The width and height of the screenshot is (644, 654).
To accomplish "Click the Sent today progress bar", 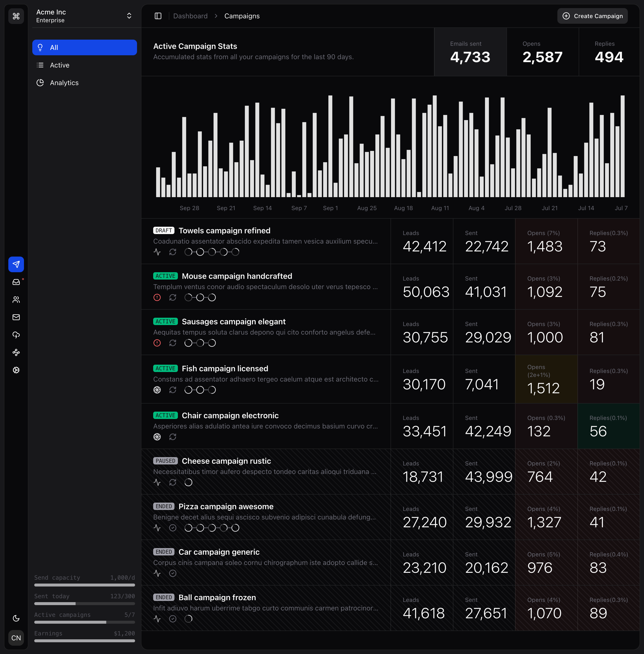I will point(85,604).
